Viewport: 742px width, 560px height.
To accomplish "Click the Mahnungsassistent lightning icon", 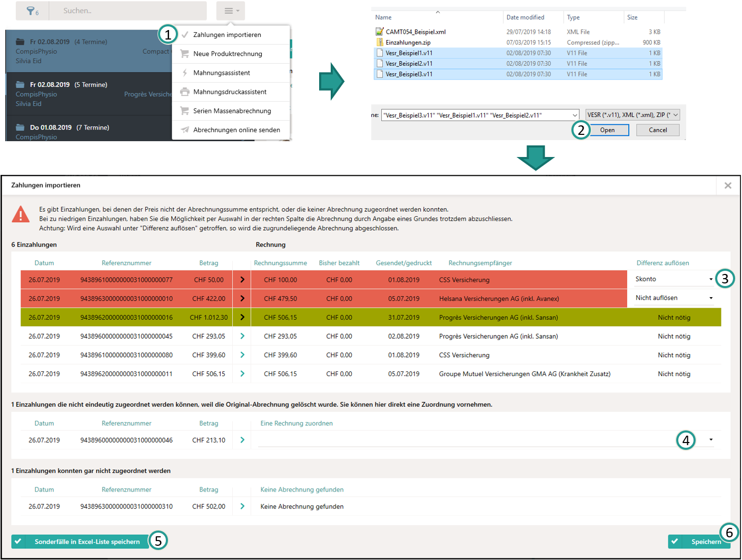I will point(185,73).
